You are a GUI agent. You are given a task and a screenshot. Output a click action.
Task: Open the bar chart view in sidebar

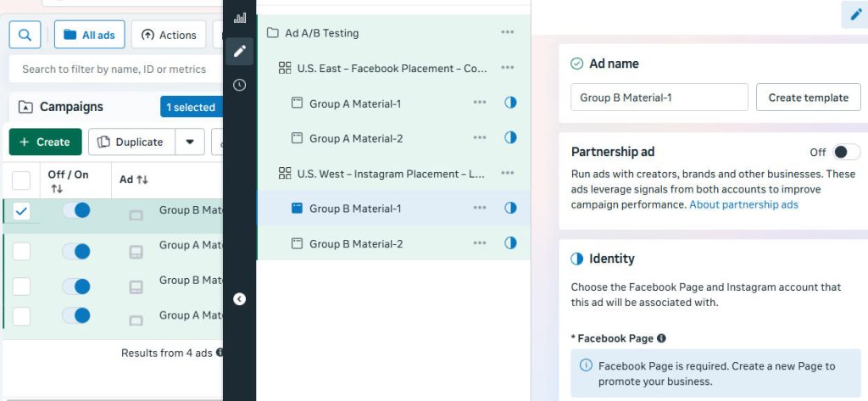click(x=240, y=17)
